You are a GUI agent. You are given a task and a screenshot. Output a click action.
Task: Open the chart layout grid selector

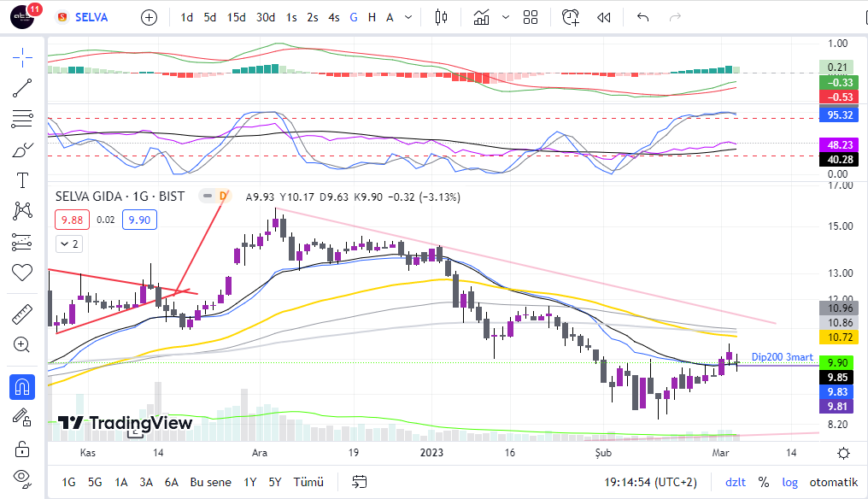click(x=531, y=17)
